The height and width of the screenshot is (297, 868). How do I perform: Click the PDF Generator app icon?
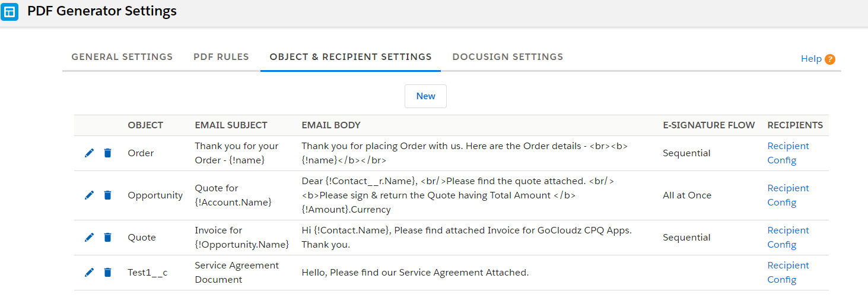(x=9, y=11)
